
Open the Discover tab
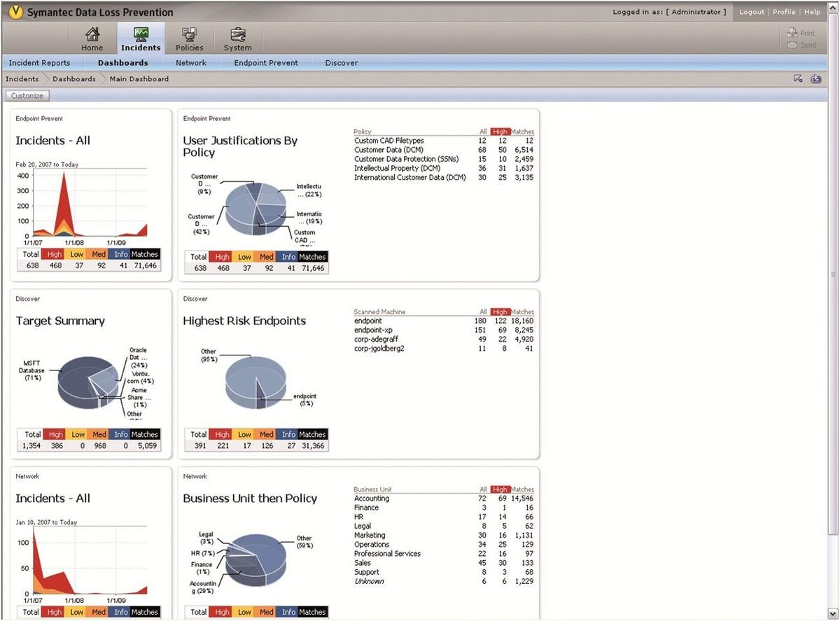click(342, 63)
